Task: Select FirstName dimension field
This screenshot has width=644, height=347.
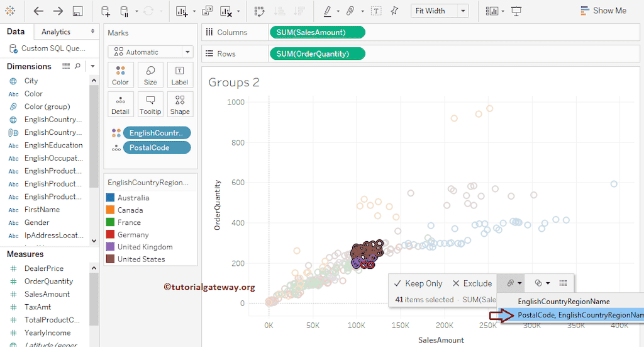Action: 42,210
